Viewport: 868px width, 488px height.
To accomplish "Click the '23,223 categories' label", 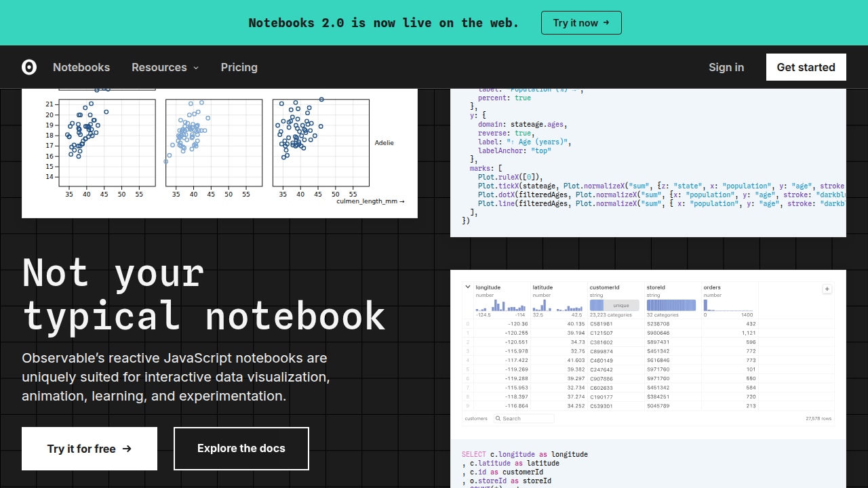I will 610,315.
